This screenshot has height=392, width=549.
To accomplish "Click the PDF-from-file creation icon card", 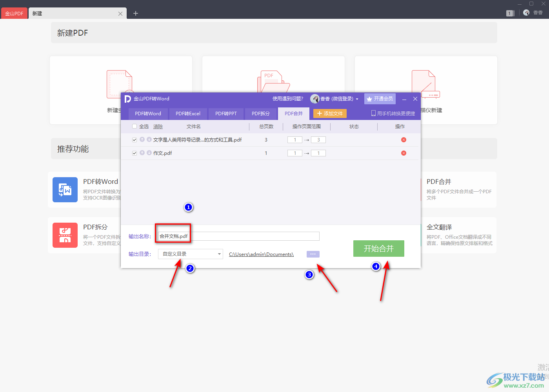I will 273,90.
